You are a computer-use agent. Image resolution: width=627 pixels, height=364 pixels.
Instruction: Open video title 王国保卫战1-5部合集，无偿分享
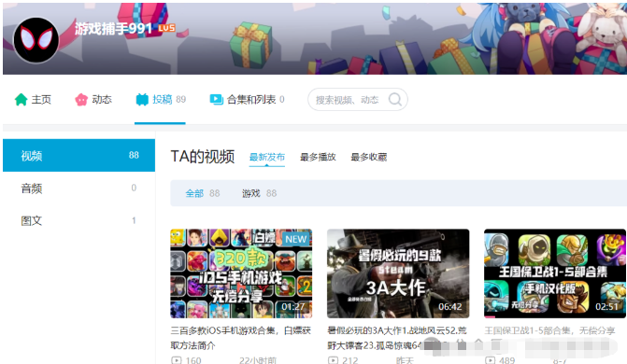pos(549,330)
